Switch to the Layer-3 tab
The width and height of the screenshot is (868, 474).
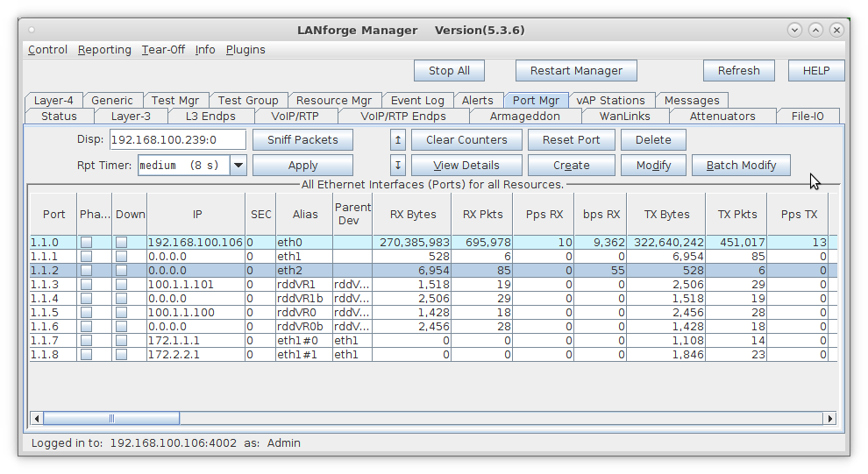(131, 116)
